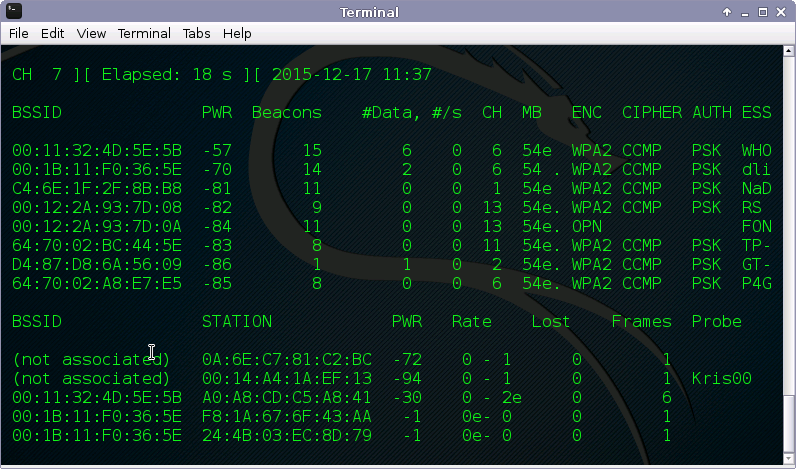Click the Elapsed: 18 s text

pos(167,75)
